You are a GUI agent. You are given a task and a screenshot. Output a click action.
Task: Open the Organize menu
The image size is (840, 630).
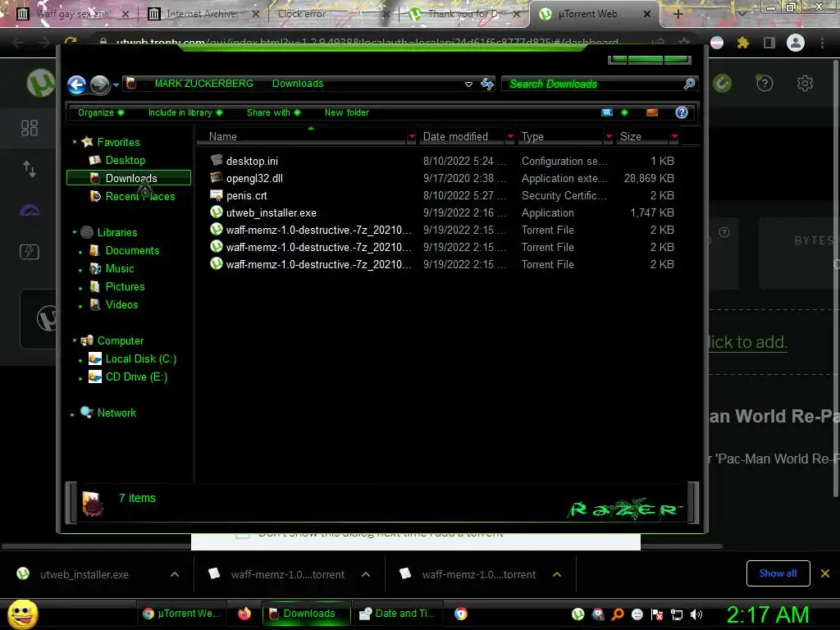pos(101,112)
